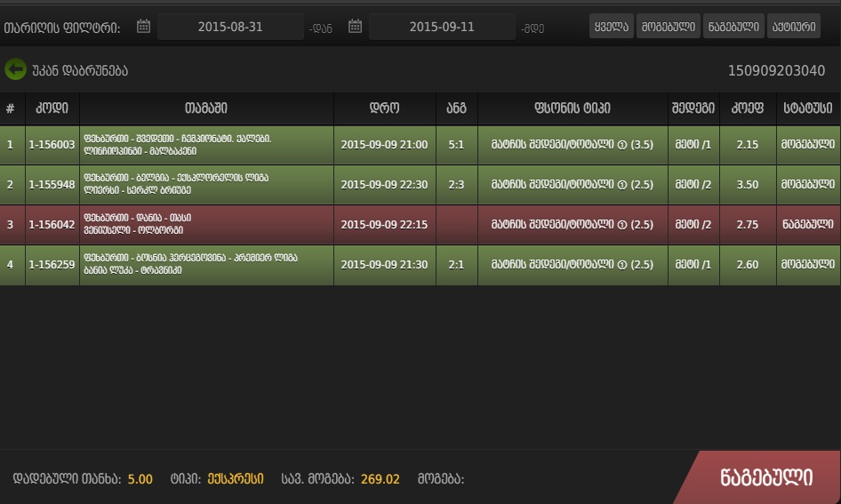Click the სტატუსი column header
The width and height of the screenshot is (841, 504).
(x=808, y=109)
